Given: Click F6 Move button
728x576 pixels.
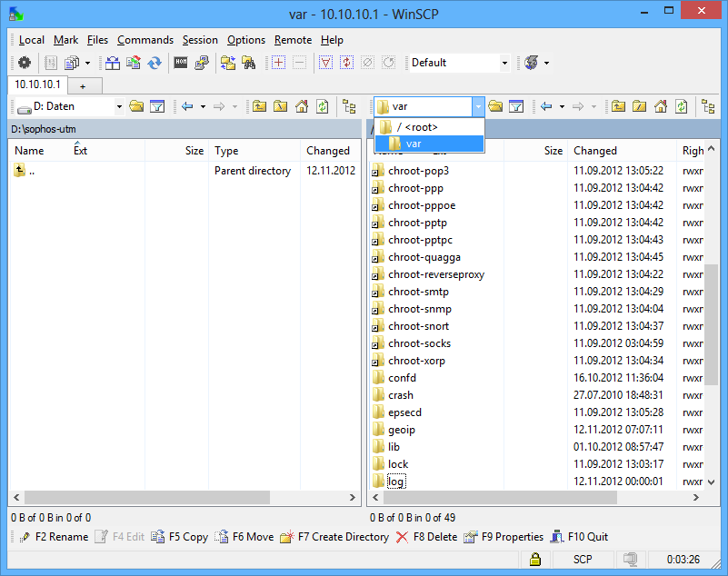Looking at the screenshot, I should [x=244, y=537].
